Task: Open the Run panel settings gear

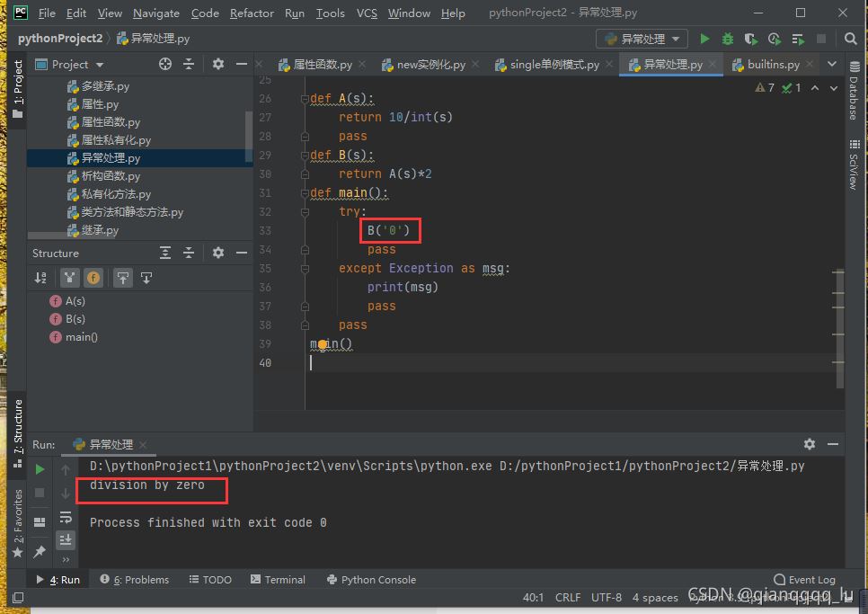Action: coord(809,444)
